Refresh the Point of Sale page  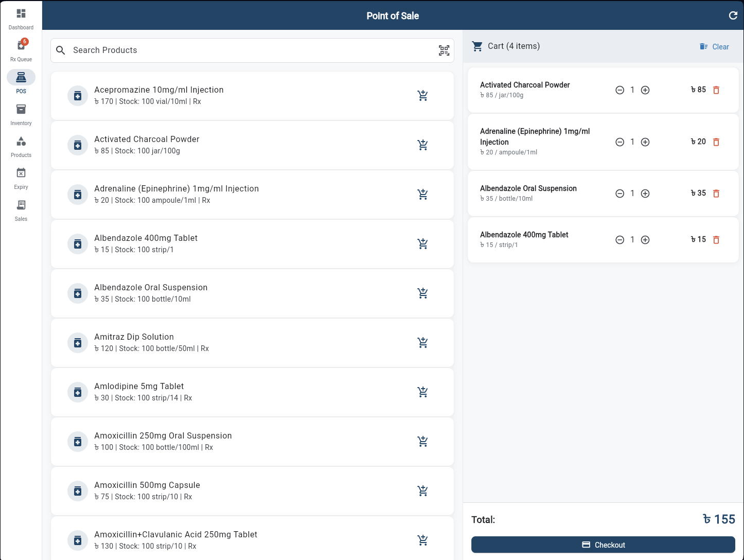(733, 15)
